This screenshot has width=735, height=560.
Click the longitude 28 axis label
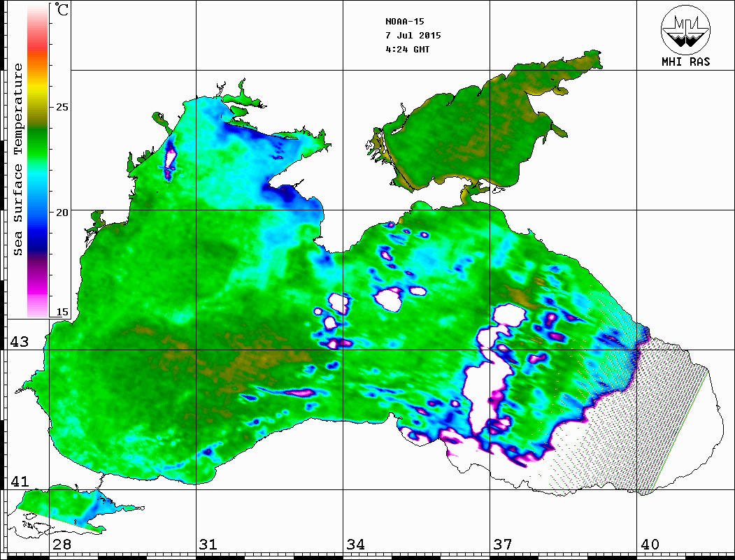coord(62,545)
